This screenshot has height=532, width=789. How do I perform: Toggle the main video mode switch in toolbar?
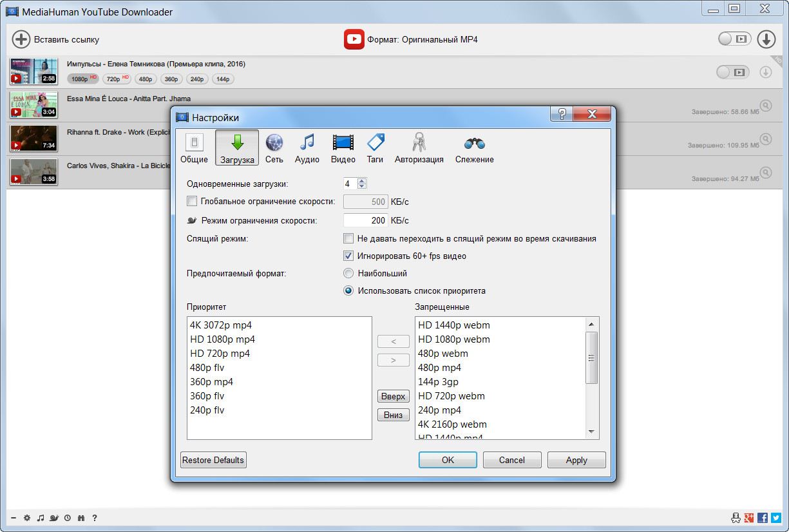[735, 39]
